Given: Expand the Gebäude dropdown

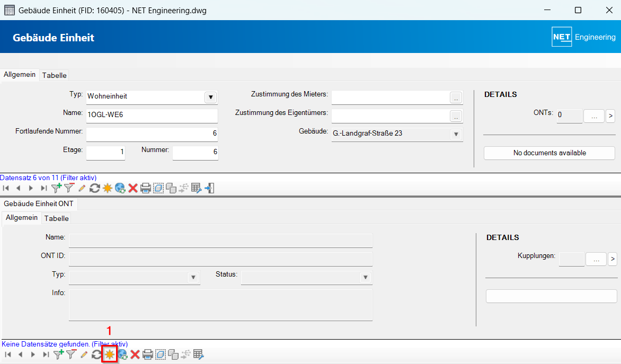Looking at the screenshot, I should pos(456,135).
